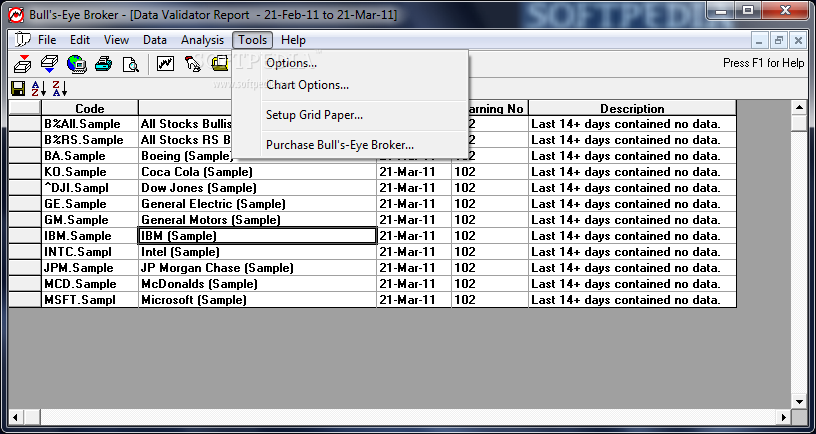Click the vertical scrollbar down arrow
The width and height of the screenshot is (816, 434).
click(x=799, y=401)
